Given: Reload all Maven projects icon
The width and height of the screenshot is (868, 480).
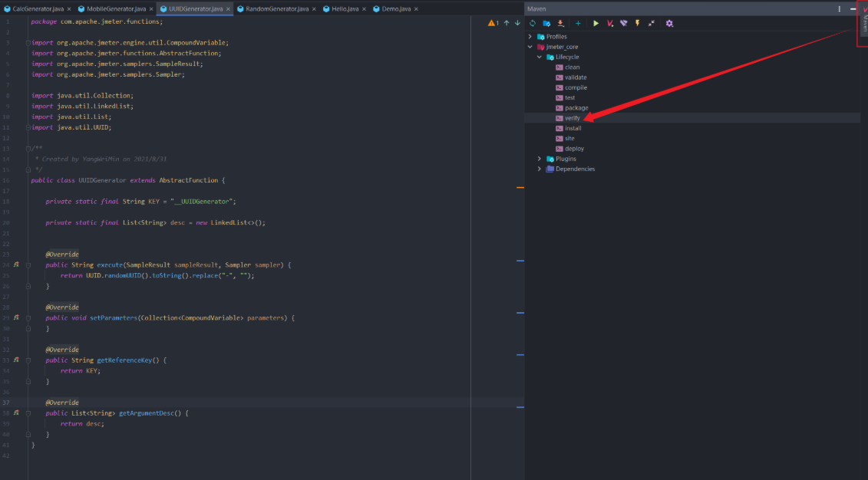Looking at the screenshot, I should (x=533, y=23).
